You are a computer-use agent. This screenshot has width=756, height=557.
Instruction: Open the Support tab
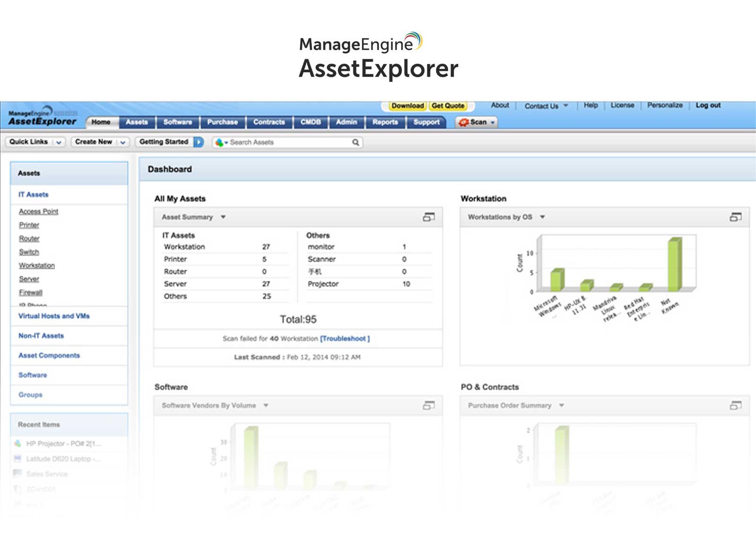427,122
